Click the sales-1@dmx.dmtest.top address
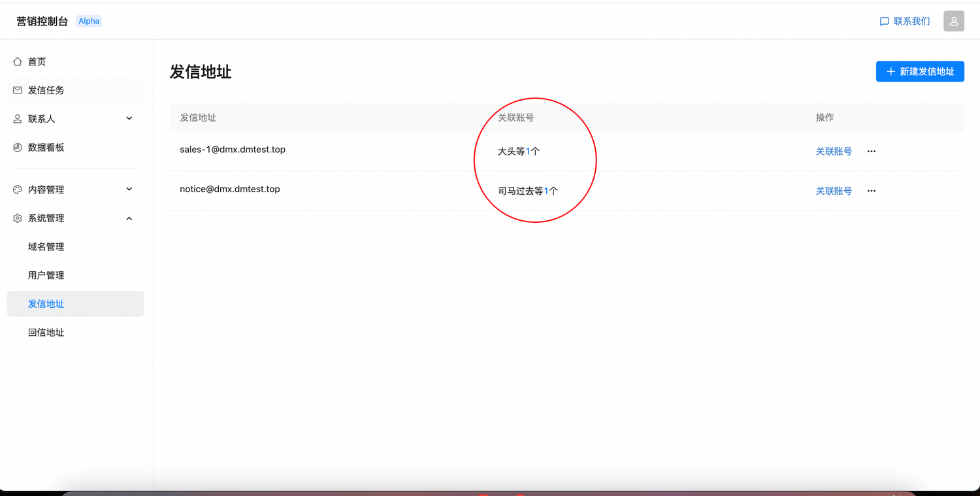Viewport: 980px width, 496px height. coord(233,150)
